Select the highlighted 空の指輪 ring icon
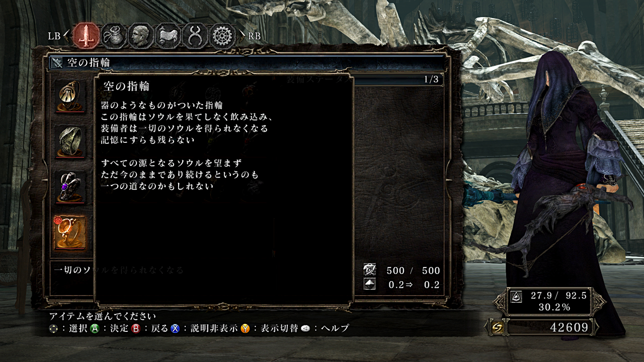Screen dimensions: 644x362 [x=70, y=232]
